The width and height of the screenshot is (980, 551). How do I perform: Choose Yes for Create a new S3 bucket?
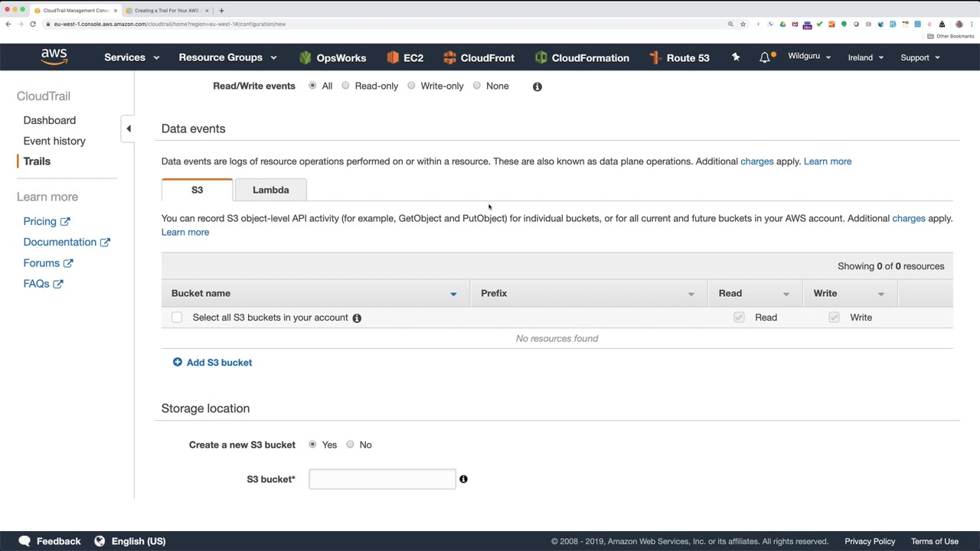(x=312, y=445)
